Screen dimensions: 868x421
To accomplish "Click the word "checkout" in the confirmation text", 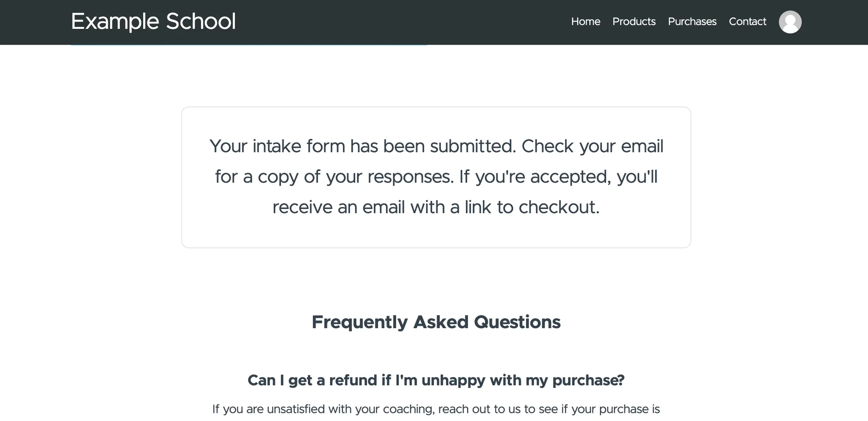I will click(559, 207).
